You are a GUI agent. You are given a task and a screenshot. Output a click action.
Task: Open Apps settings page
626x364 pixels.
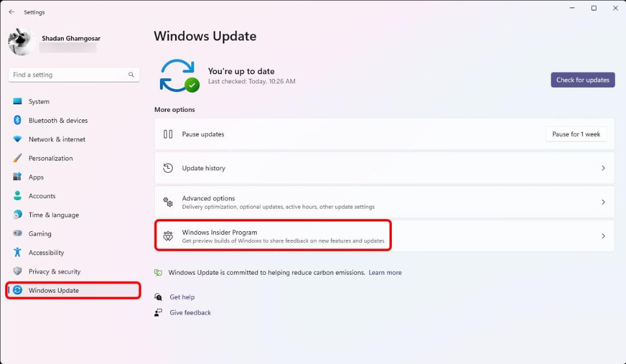74,177
